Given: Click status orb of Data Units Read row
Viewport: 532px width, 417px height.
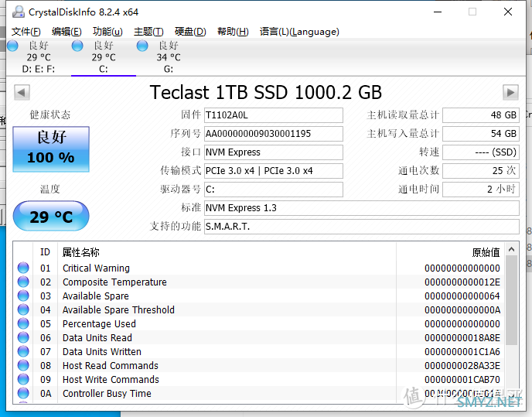Looking at the screenshot, I should coord(23,337).
